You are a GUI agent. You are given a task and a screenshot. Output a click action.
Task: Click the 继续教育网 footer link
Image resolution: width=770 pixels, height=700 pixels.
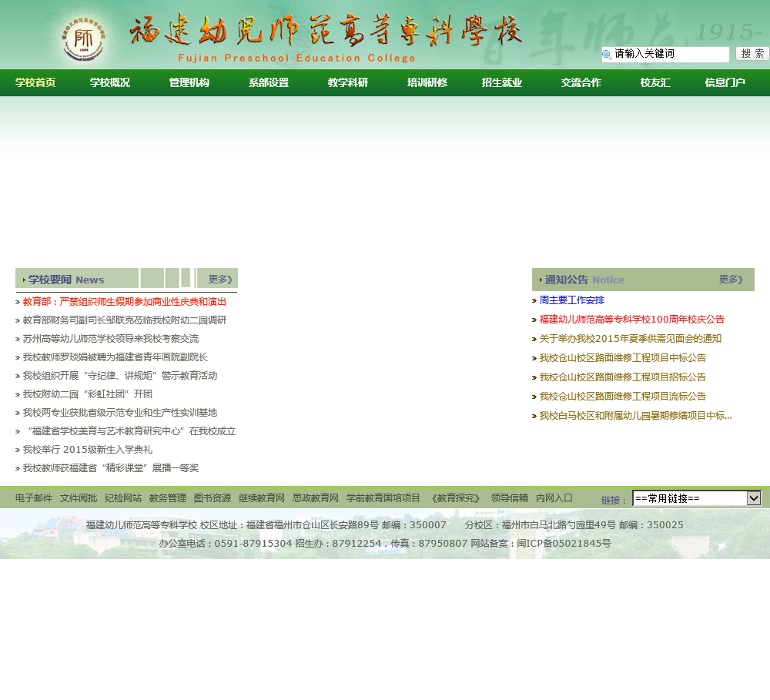click(262, 498)
